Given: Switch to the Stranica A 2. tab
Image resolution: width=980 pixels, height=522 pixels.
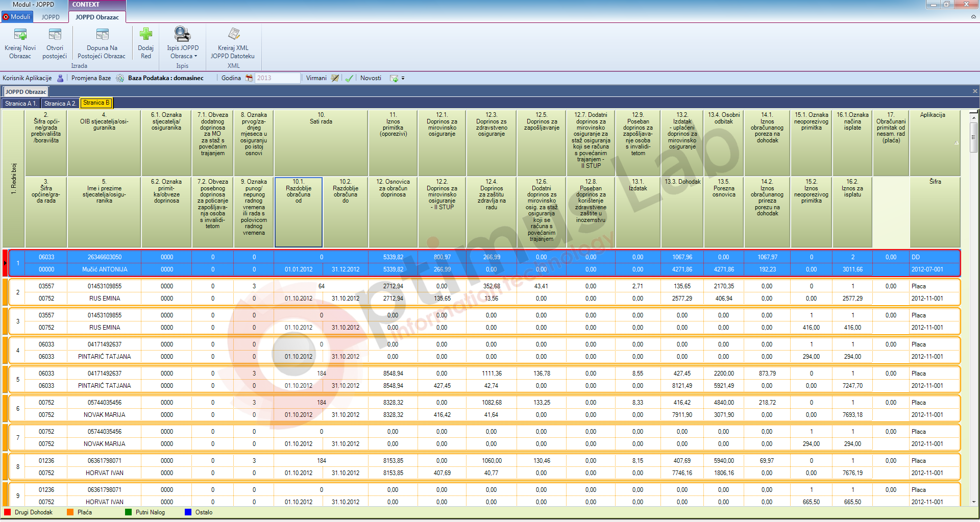Looking at the screenshot, I should 60,104.
